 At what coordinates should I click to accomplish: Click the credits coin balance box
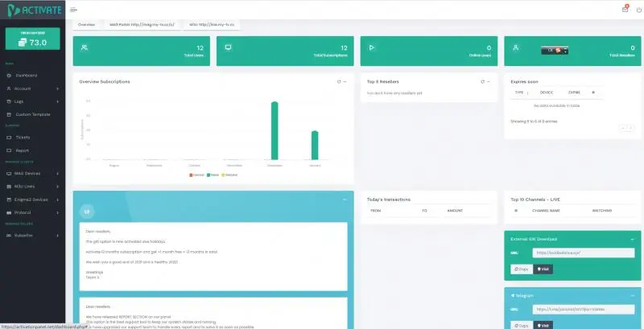point(32,39)
